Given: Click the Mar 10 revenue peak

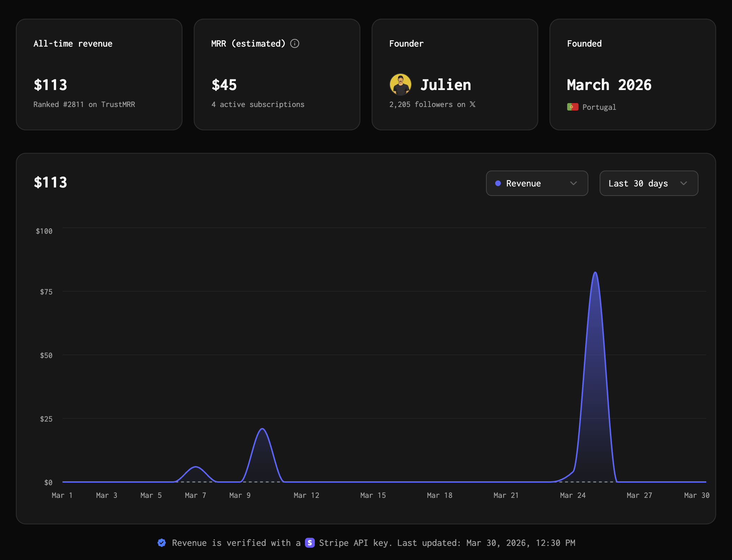Looking at the screenshot, I should pos(262,430).
